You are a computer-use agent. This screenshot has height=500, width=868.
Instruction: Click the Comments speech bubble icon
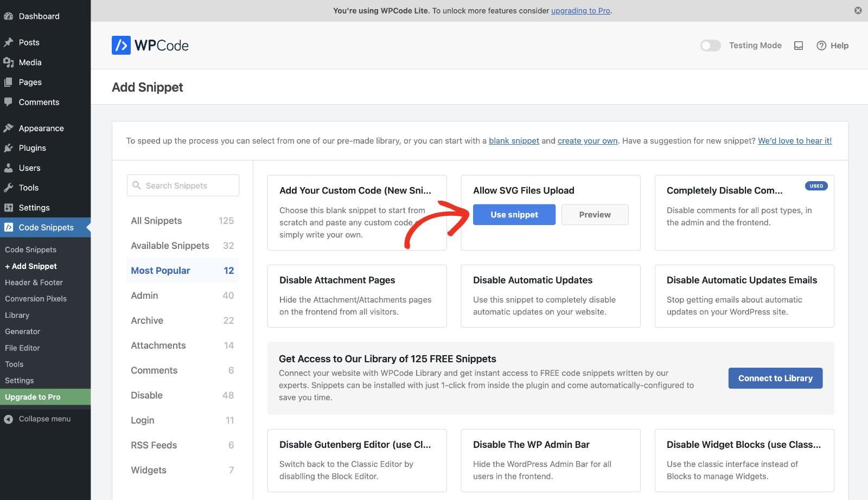point(10,102)
